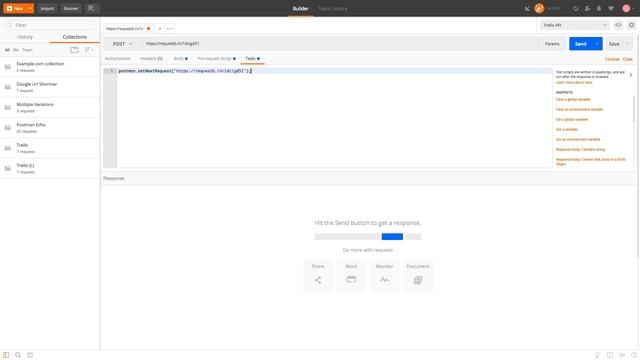Open the Multiple Iterations collection
This screenshot has width=640, height=360.
click(x=50, y=107)
